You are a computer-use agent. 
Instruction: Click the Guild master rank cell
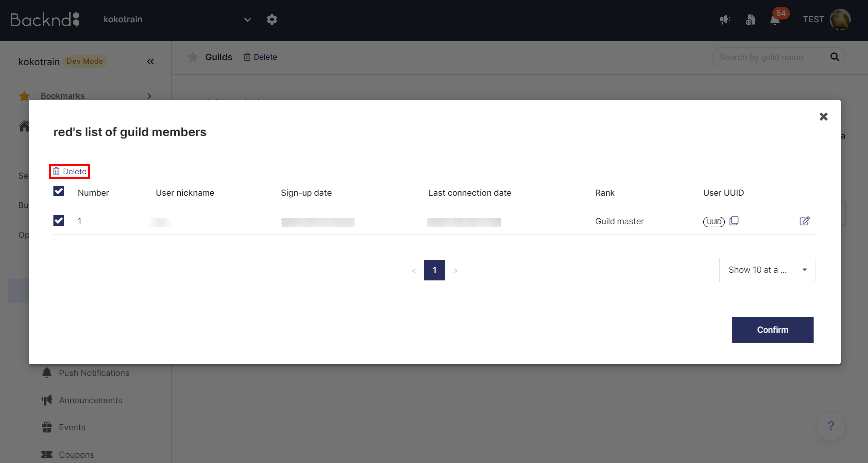tap(619, 221)
